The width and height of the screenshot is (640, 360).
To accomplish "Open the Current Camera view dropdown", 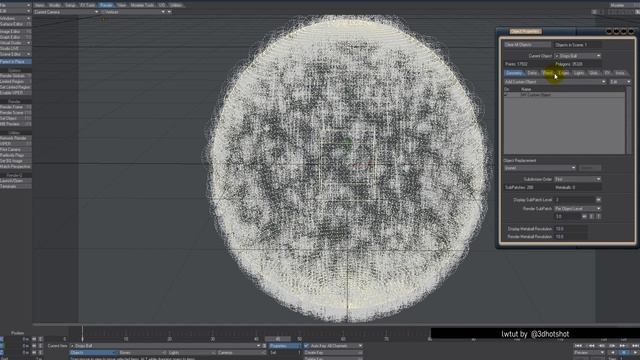I will click(66, 12).
